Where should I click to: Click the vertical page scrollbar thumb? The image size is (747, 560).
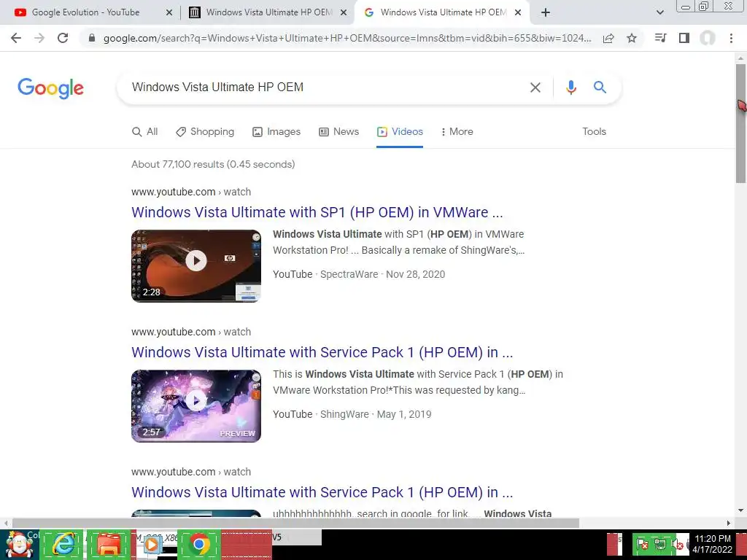coord(741,124)
